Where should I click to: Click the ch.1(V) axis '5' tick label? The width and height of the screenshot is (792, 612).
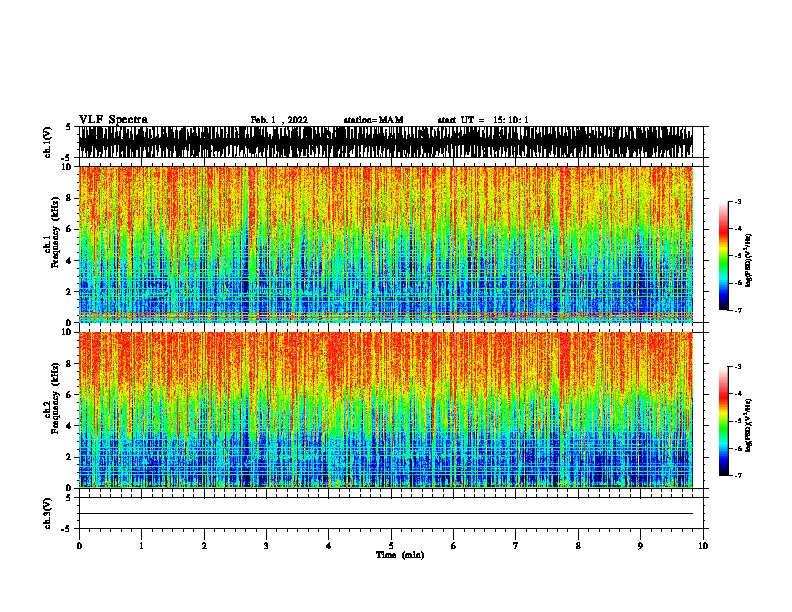pos(68,127)
